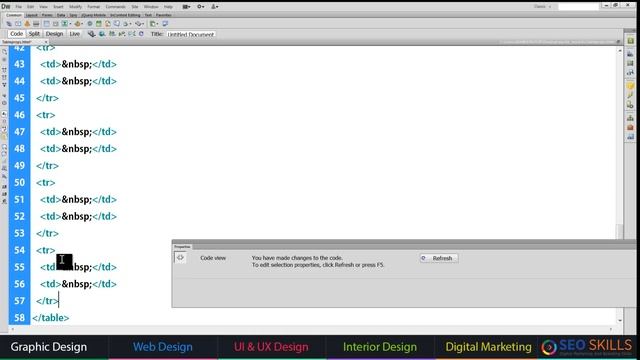Open the Templates dropdown arrow in insert bar
This screenshot has width=640, height=360.
coord(157,24)
